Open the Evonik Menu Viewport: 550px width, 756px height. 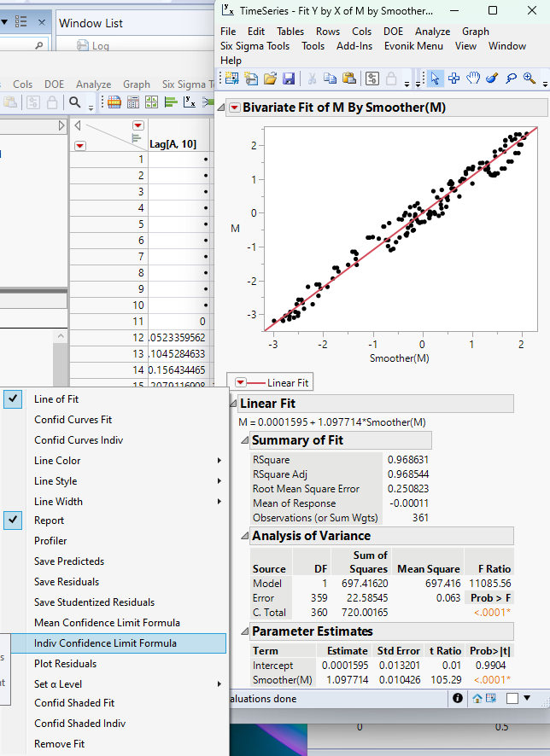coord(413,46)
